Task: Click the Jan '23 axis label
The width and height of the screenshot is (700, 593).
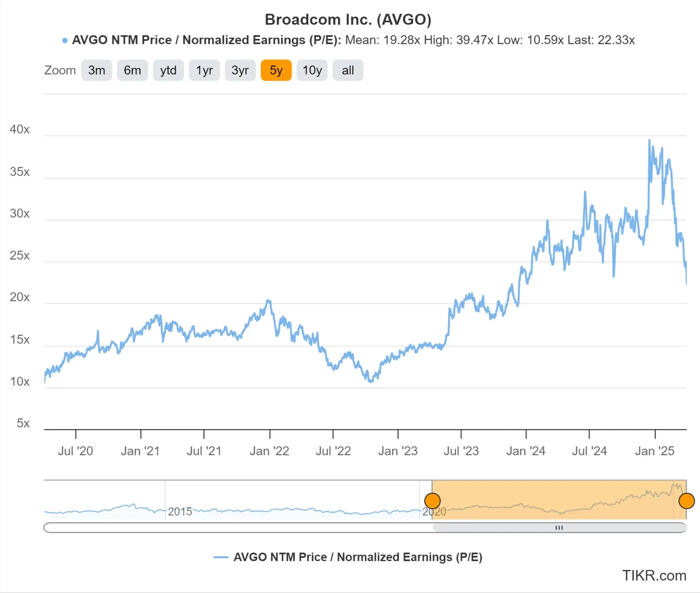Action: click(398, 451)
